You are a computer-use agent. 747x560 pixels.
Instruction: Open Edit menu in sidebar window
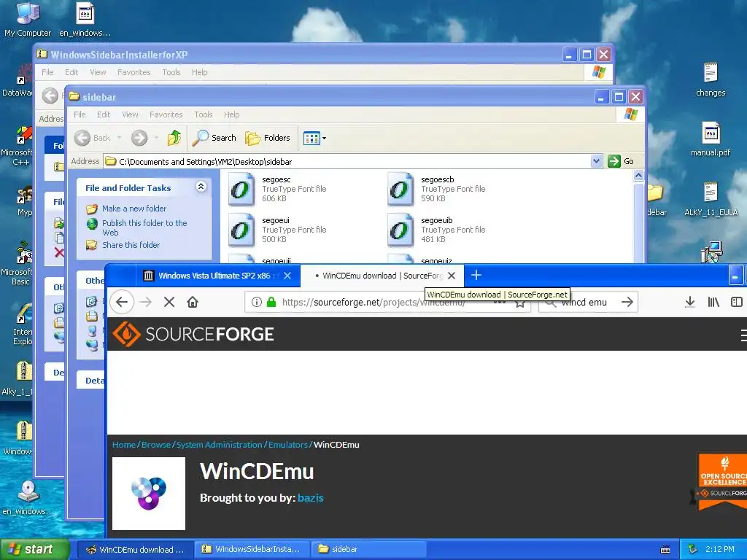point(104,114)
